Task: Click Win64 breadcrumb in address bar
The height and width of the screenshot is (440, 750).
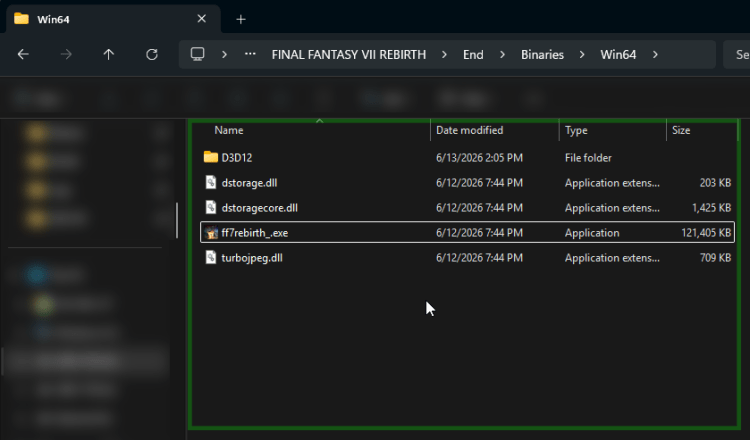Action: 618,55
